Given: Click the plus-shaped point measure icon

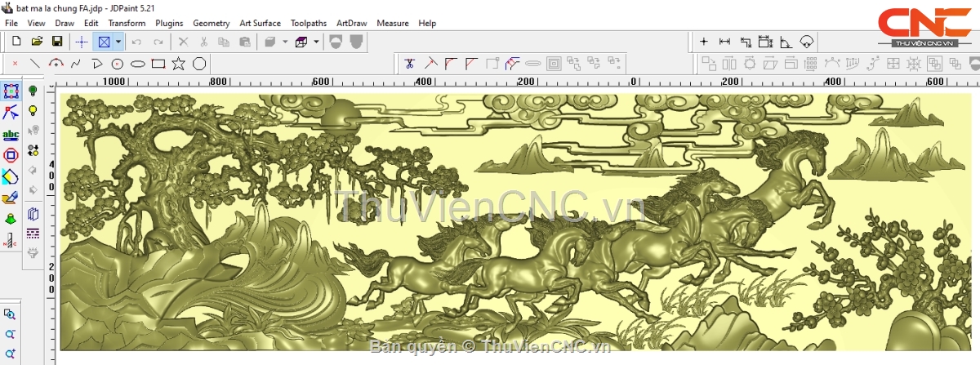Looking at the screenshot, I should coord(704,41).
